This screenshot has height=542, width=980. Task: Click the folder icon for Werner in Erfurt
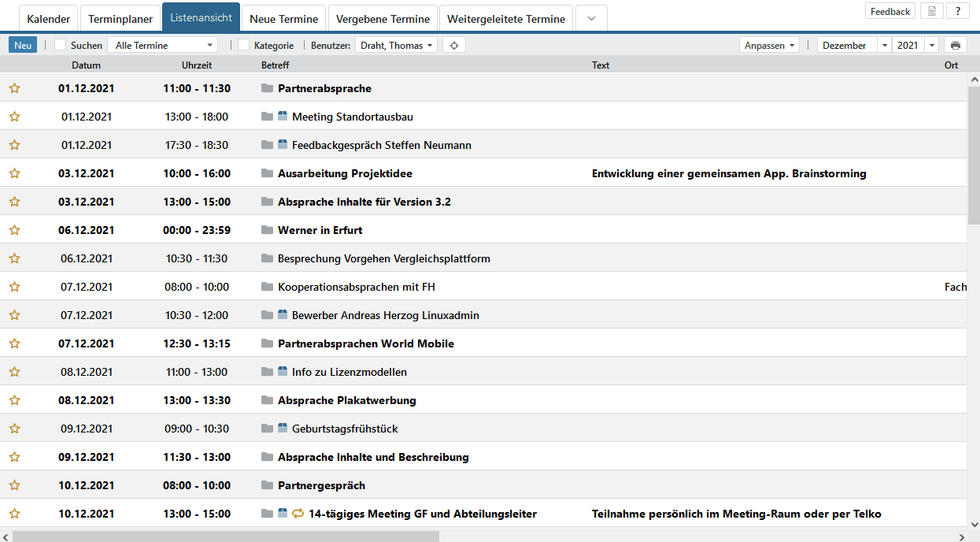point(267,230)
